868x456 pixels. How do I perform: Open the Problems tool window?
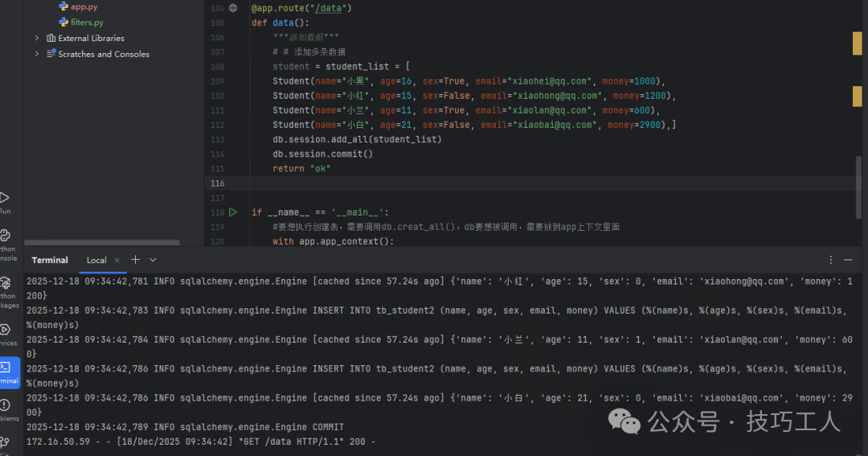[x=8, y=410]
